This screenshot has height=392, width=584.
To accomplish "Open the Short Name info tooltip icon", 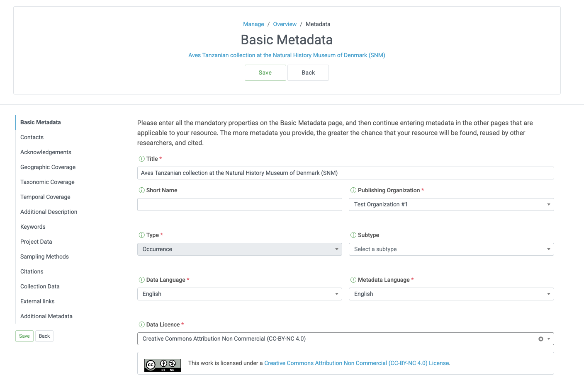I will click(141, 190).
